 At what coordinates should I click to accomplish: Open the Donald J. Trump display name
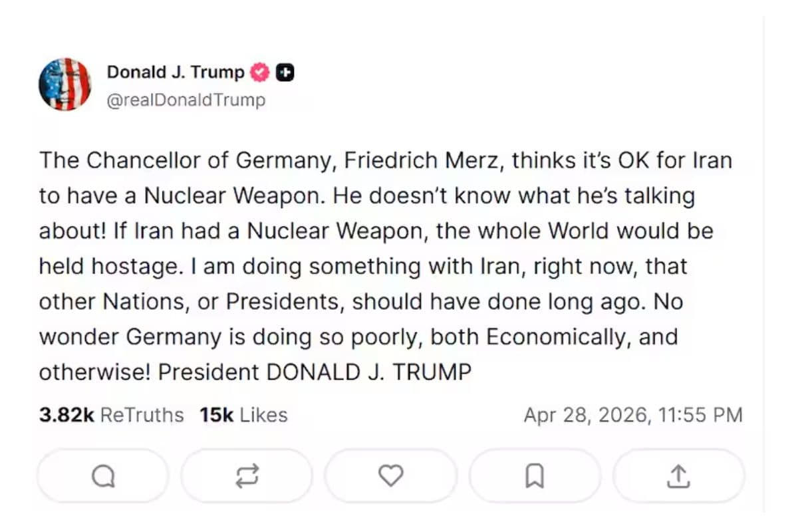tap(176, 72)
